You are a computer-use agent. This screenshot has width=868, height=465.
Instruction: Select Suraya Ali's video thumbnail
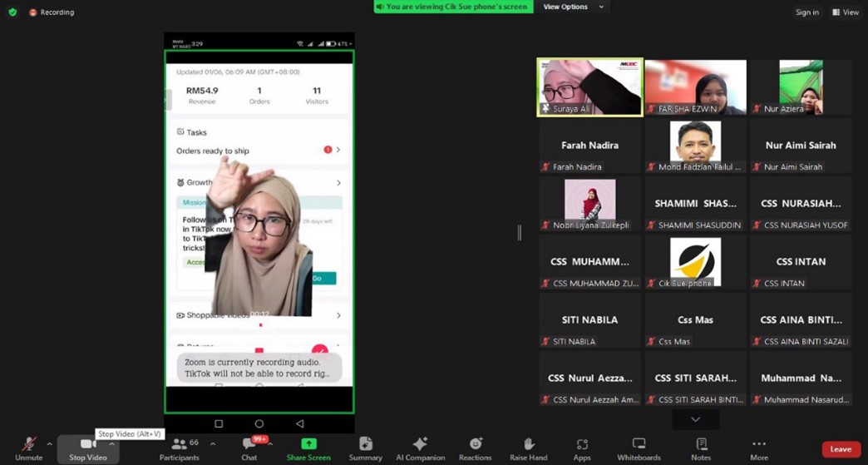click(x=589, y=87)
